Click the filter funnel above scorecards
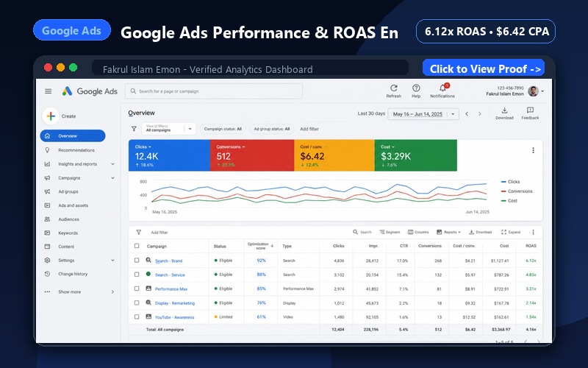Screen dimensions: 588x368 (x=134, y=129)
